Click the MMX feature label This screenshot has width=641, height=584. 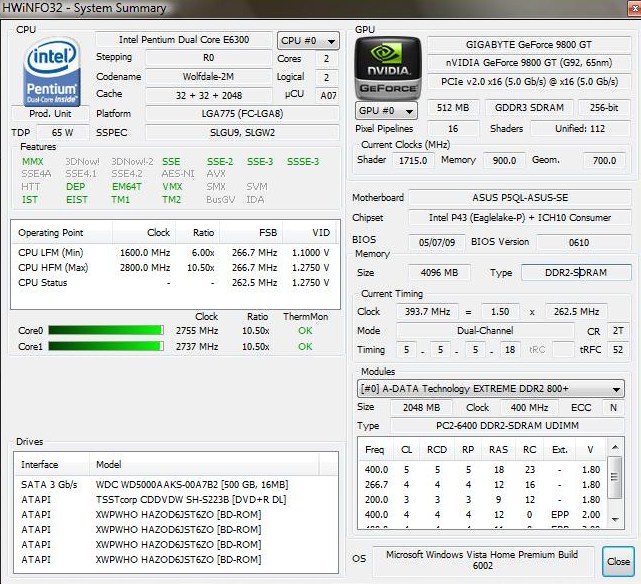coord(33,161)
